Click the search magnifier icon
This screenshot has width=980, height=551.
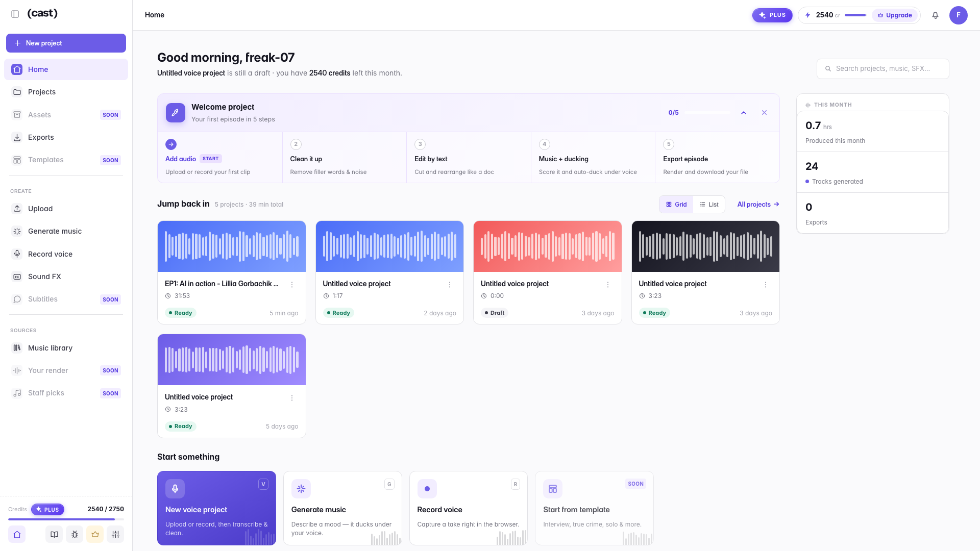click(828, 69)
